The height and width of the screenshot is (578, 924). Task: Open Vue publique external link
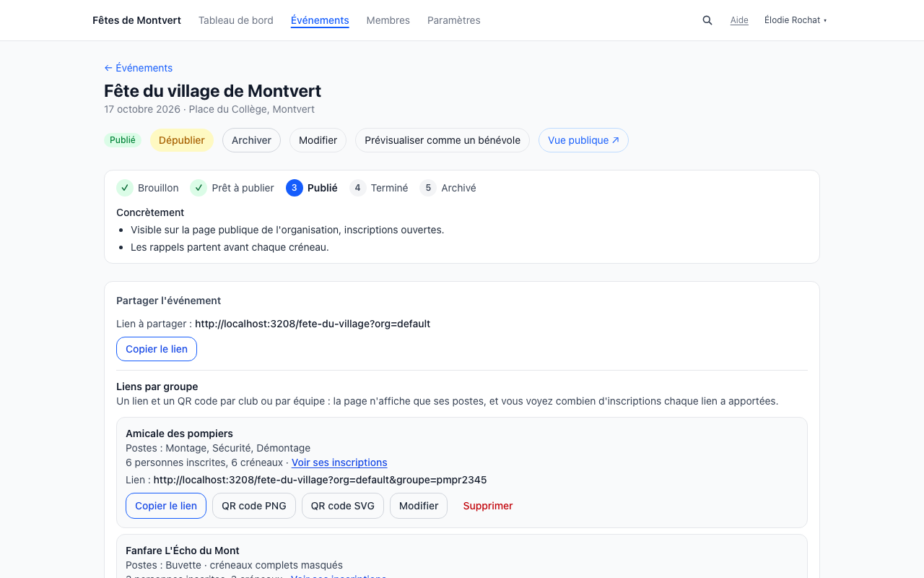(583, 140)
